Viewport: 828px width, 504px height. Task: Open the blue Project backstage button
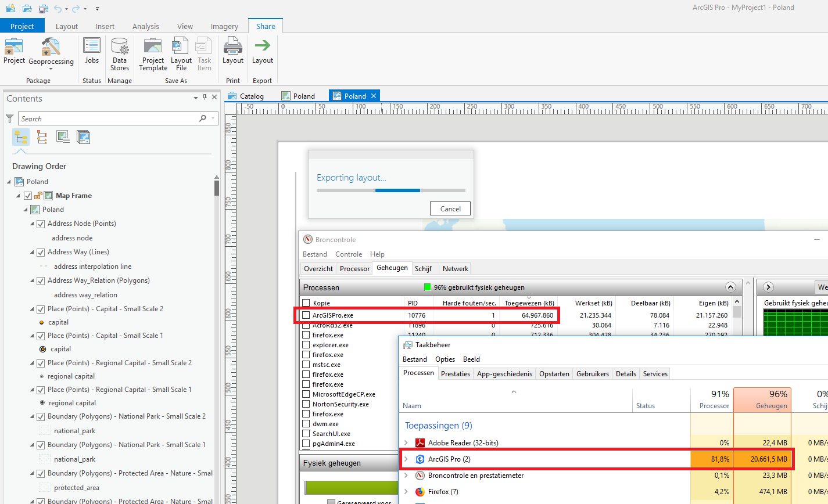22,26
